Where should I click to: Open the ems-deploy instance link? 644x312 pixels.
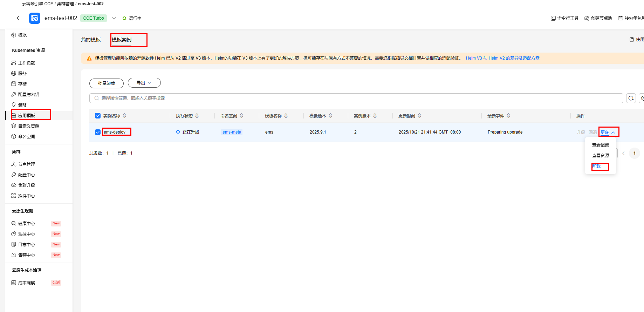[115, 132]
